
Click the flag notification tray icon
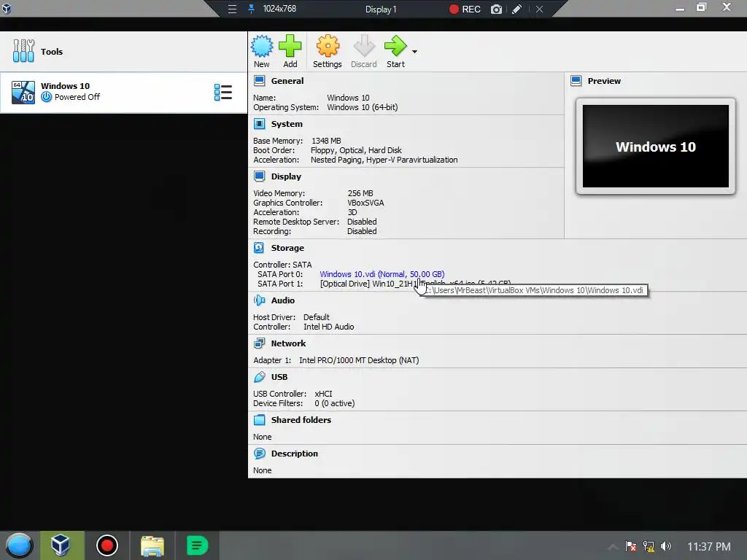pos(631,546)
